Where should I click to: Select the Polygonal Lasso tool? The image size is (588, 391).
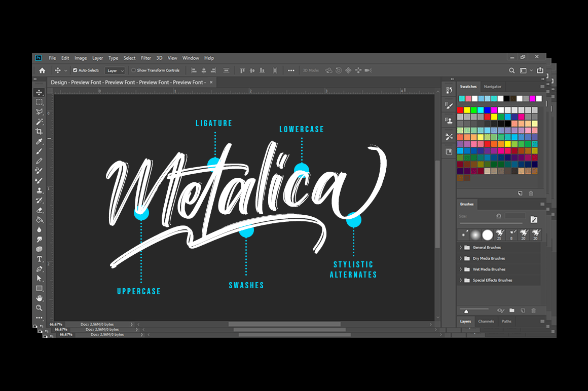coord(39,112)
